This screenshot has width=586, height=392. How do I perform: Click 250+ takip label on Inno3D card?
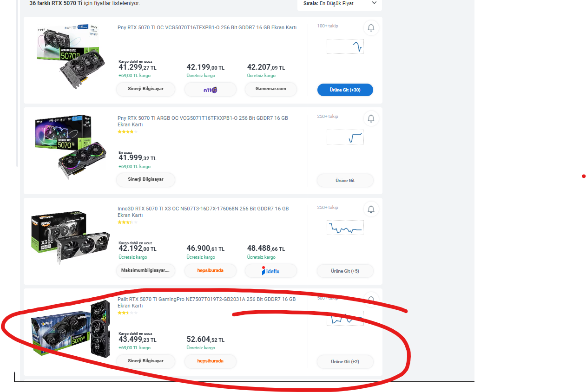click(328, 208)
